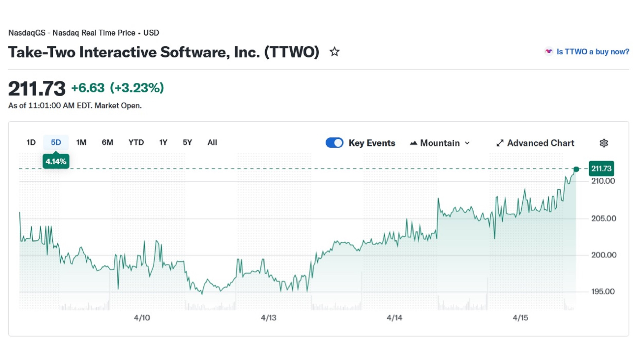Switch chart to 6M range
Screen dimensions: 644x362
tap(107, 142)
